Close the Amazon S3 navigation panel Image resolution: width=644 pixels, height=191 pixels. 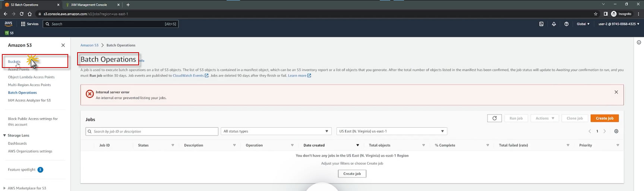63,45
